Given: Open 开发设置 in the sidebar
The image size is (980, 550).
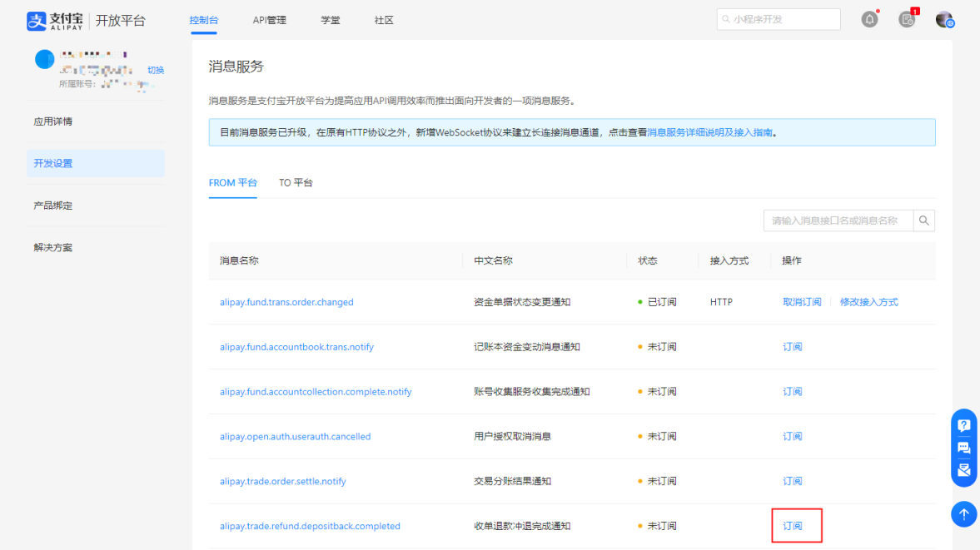Looking at the screenshot, I should pyautogui.click(x=96, y=163).
